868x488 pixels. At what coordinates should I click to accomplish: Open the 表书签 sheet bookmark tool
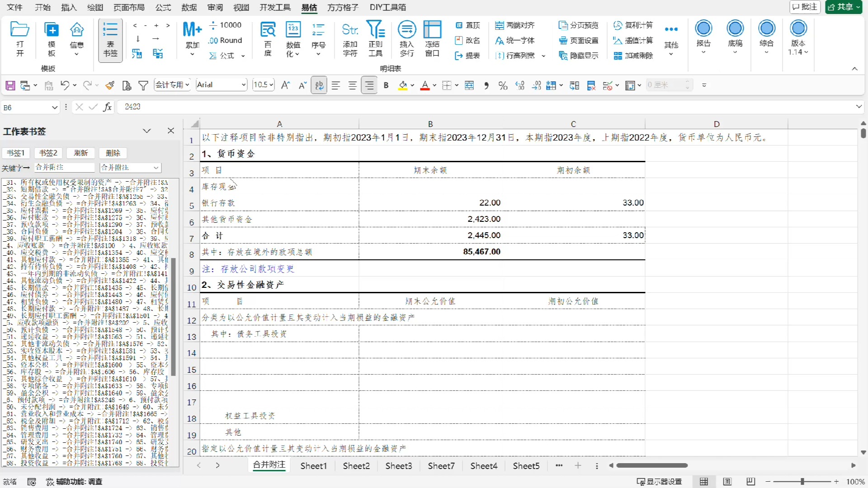110,40
